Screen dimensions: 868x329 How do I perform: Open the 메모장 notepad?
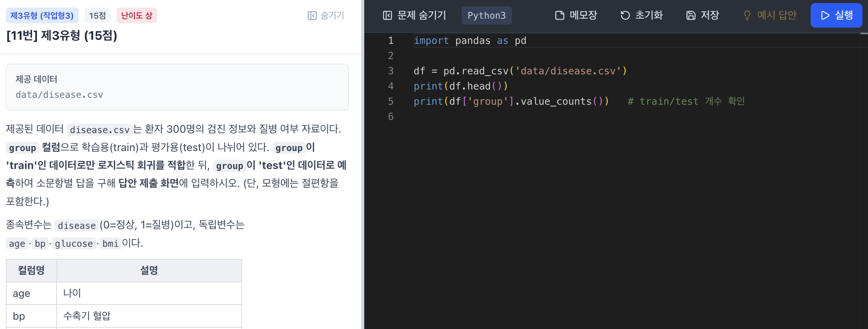point(576,15)
